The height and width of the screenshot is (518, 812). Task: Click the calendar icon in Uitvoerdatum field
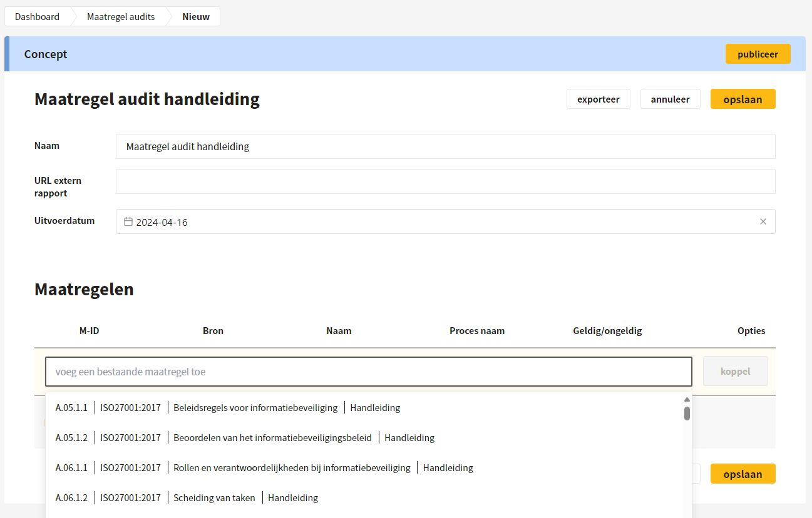[x=128, y=221]
